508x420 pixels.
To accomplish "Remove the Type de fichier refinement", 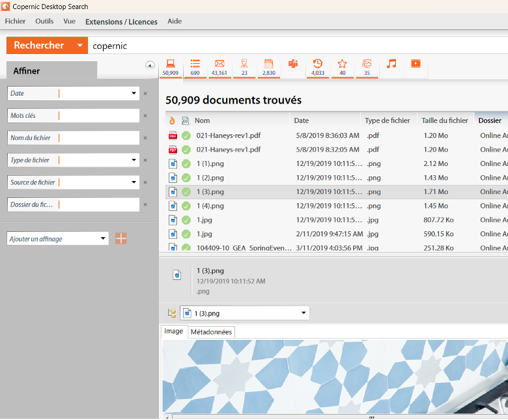I will tap(145, 160).
